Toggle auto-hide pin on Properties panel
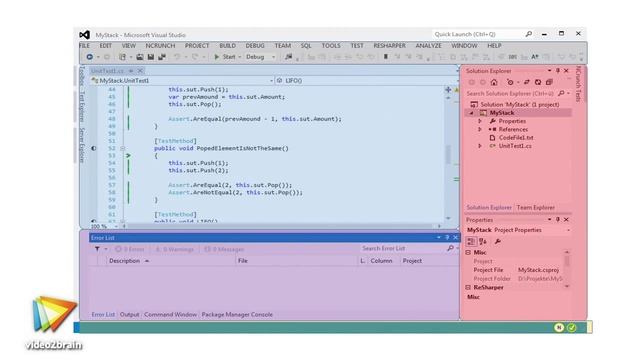Screen dimensions: 640x360 558,220
